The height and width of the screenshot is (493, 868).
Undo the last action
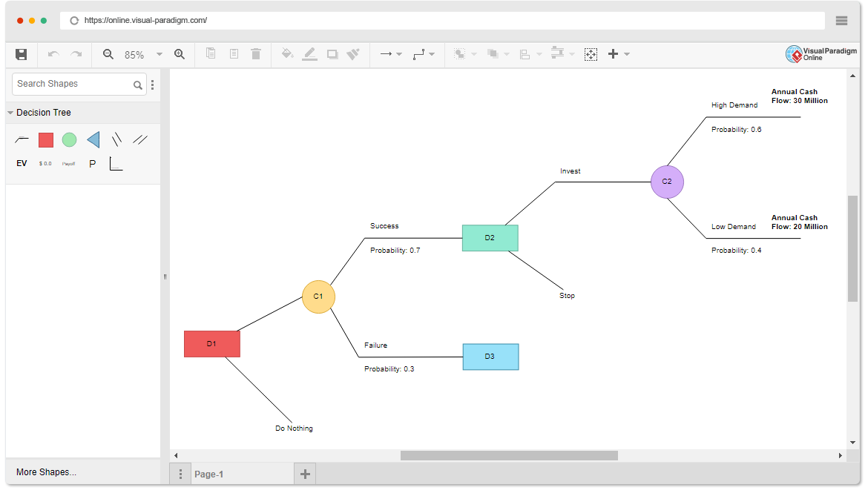pos(53,54)
